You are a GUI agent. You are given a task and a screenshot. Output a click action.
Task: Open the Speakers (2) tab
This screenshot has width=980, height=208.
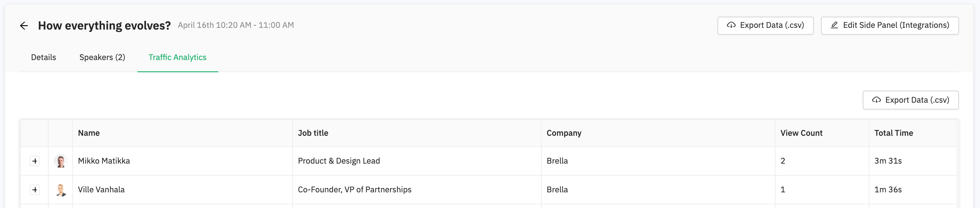(102, 57)
